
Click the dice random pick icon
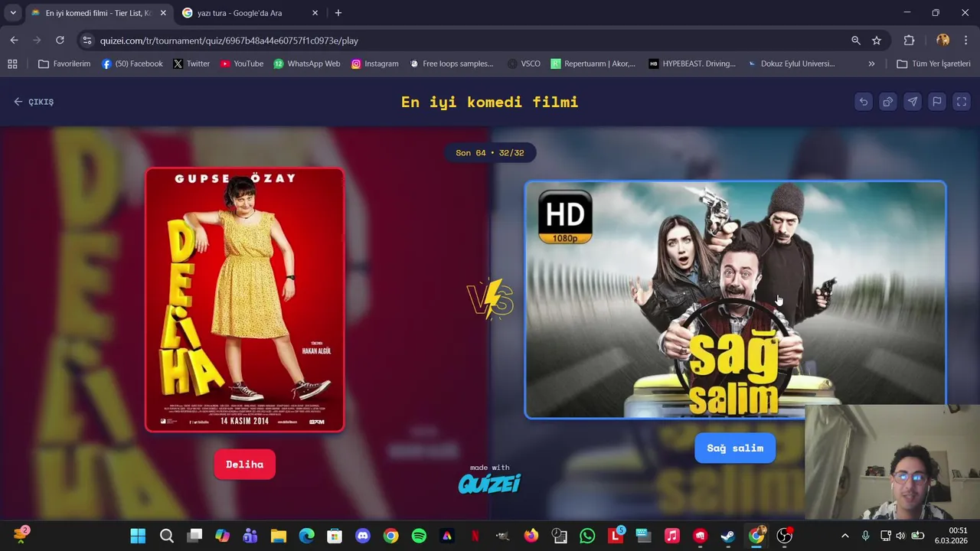click(887, 102)
